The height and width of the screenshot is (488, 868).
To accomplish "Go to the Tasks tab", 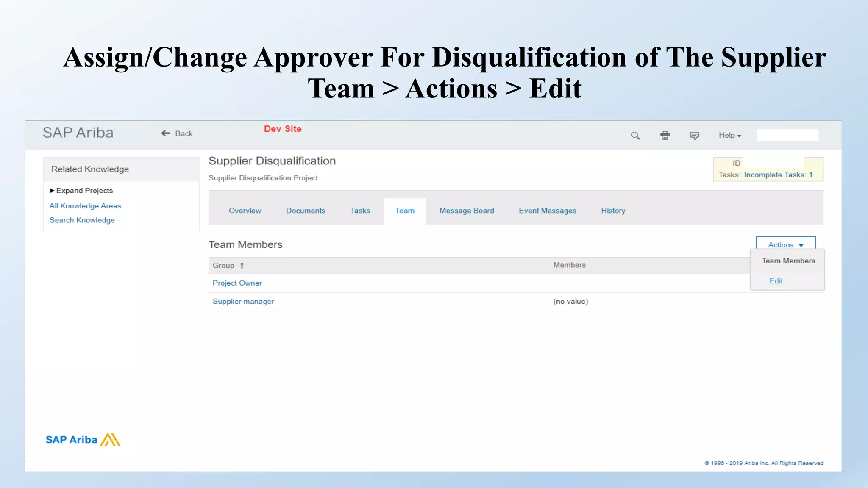I will pos(360,211).
